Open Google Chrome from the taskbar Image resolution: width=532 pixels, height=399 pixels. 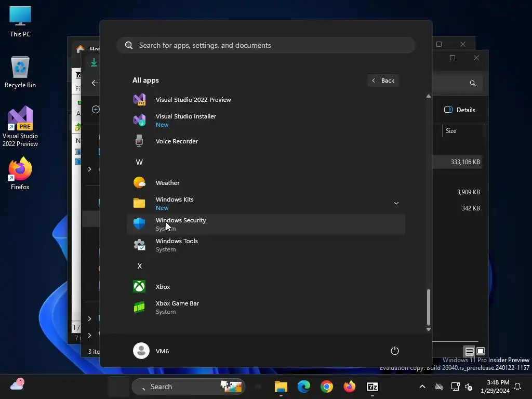pyautogui.click(x=326, y=387)
